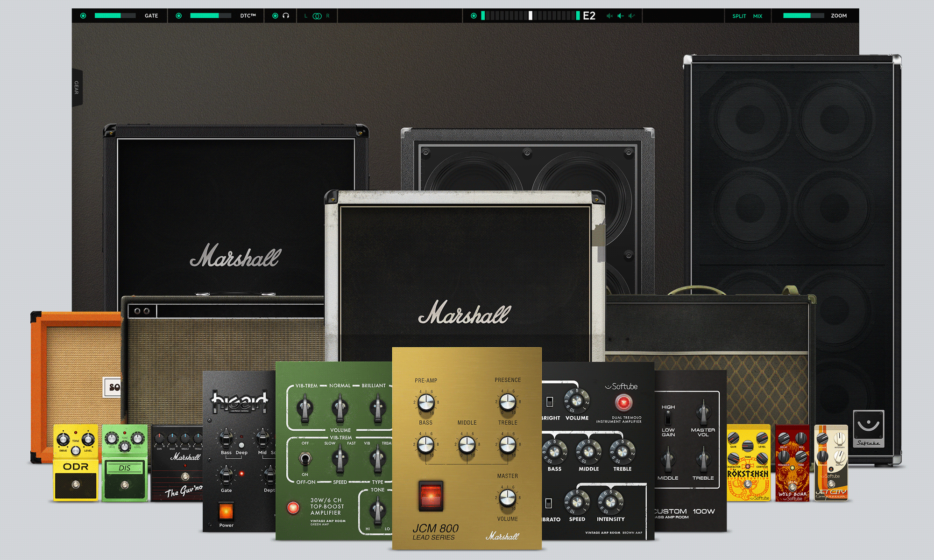
Task: Adjust the DTC level slider
Action: [211, 16]
